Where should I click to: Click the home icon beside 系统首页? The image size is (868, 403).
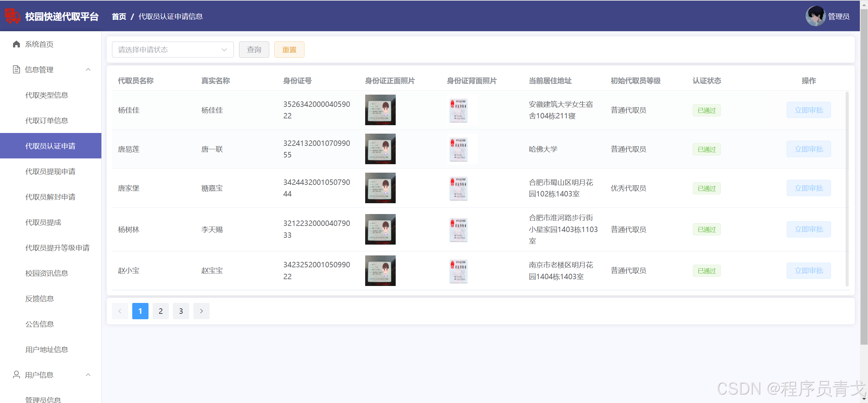coord(16,44)
